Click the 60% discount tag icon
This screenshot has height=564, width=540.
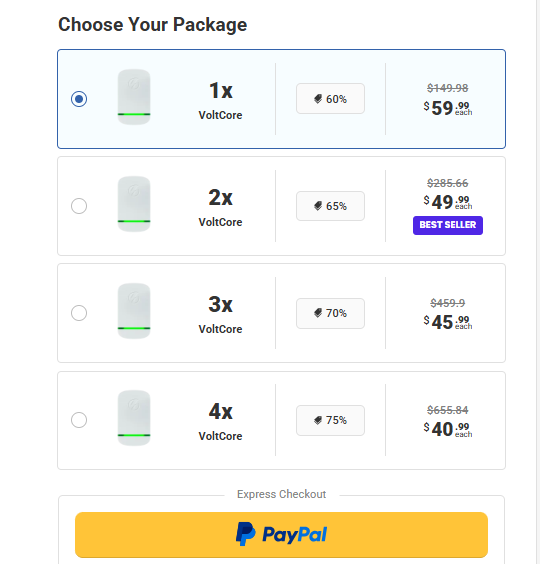pyautogui.click(x=318, y=99)
